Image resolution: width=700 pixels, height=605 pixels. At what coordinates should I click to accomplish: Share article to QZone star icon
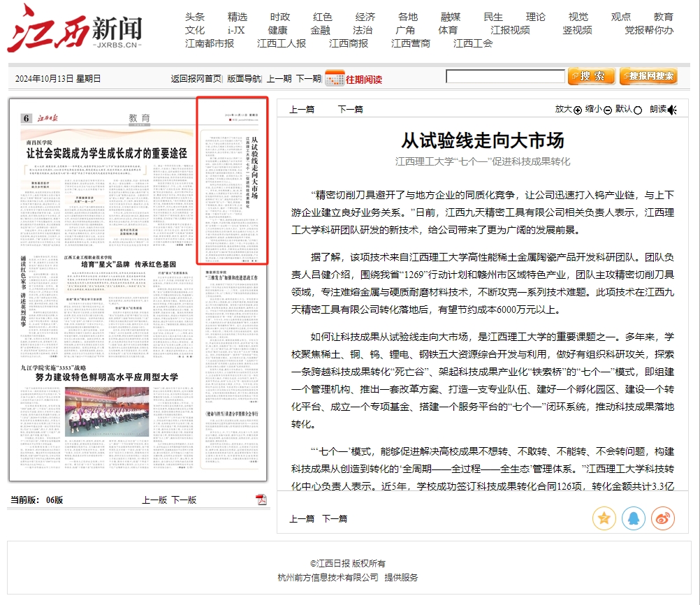point(604,518)
